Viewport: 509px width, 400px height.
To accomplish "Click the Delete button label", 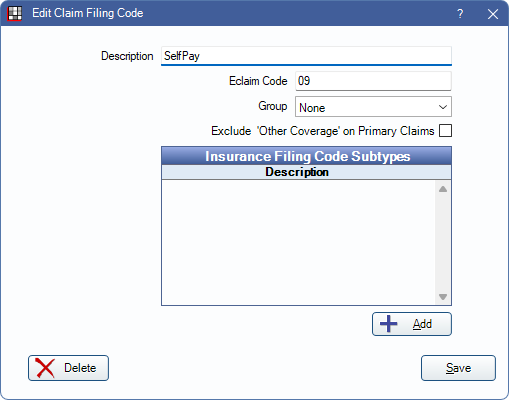I will click(x=80, y=368).
